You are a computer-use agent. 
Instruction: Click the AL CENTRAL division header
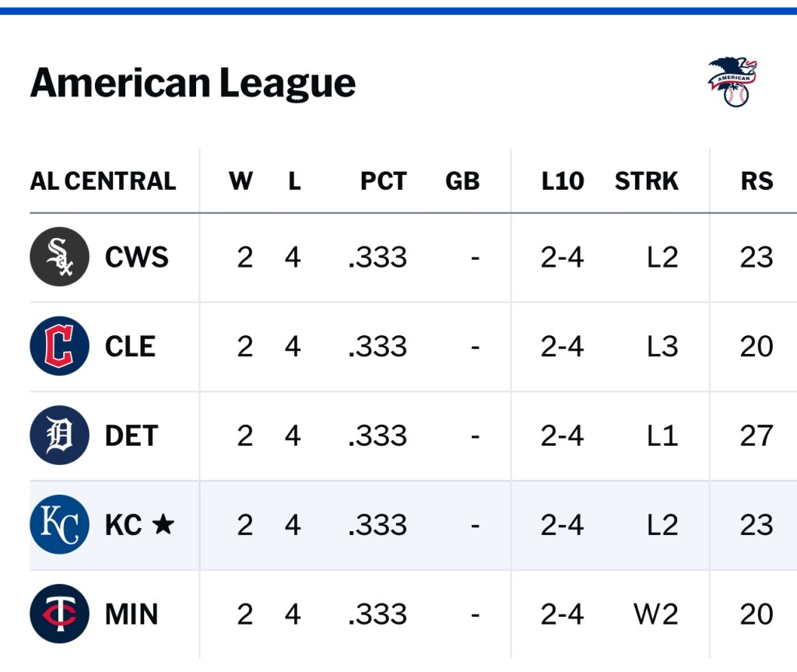click(x=103, y=181)
